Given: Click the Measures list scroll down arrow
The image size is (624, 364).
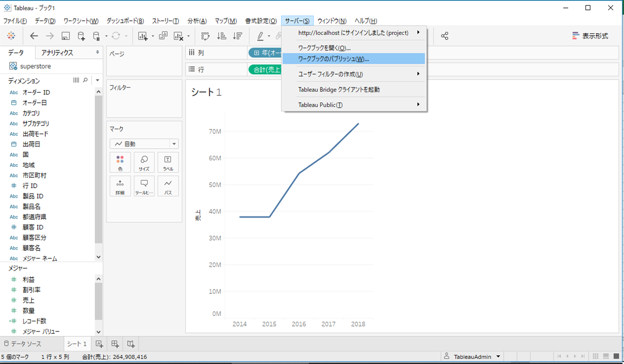Looking at the screenshot, I should coord(98,332).
